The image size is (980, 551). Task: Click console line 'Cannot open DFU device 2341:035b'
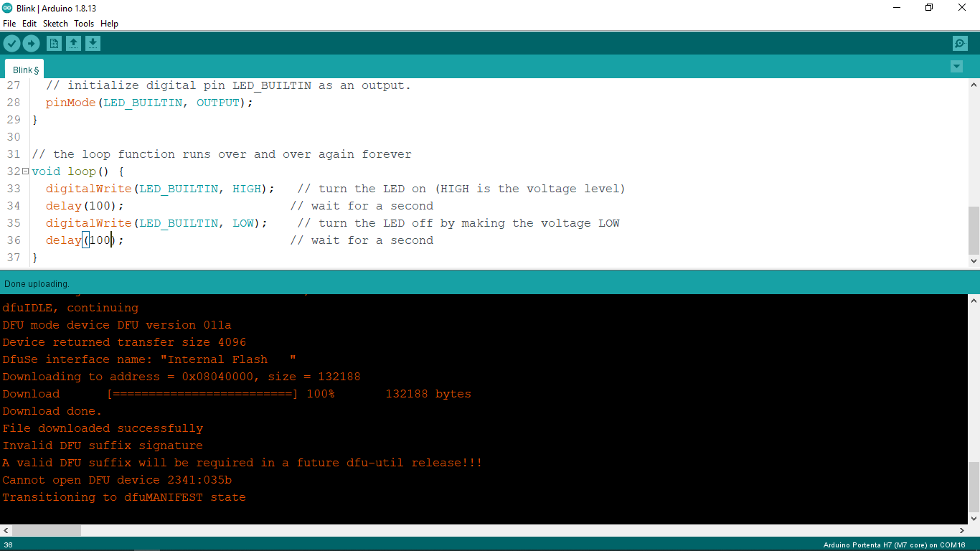click(x=117, y=480)
